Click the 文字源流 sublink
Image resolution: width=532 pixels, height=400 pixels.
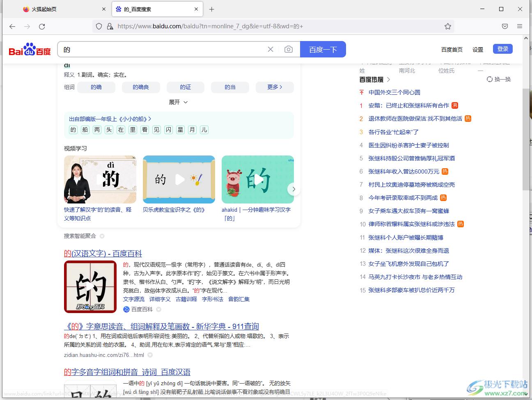[134, 299]
